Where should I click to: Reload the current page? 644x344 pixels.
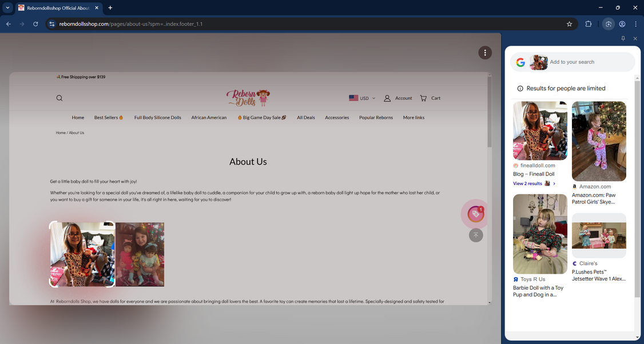pos(35,24)
